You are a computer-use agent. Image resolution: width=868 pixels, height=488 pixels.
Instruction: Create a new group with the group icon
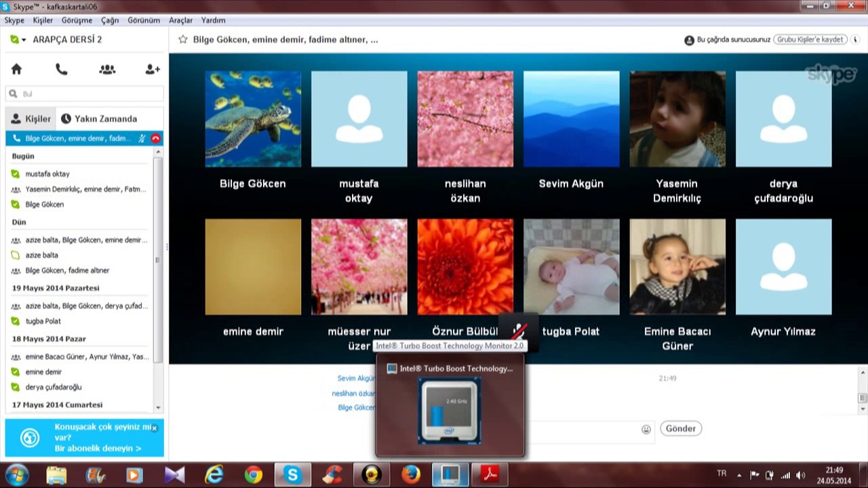click(107, 69)
